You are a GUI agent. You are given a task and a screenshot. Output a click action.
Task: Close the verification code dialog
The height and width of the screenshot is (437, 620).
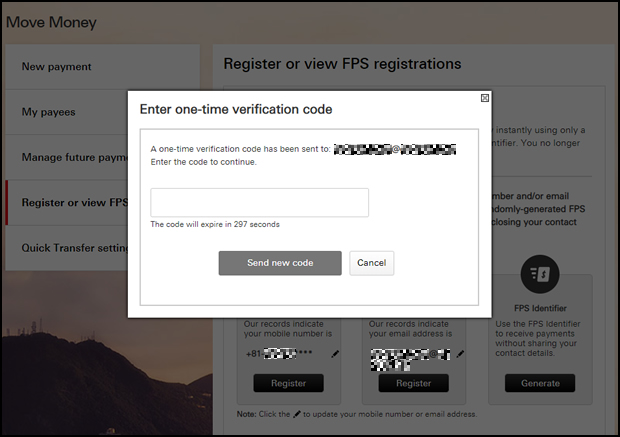click(x=484, y=98)
